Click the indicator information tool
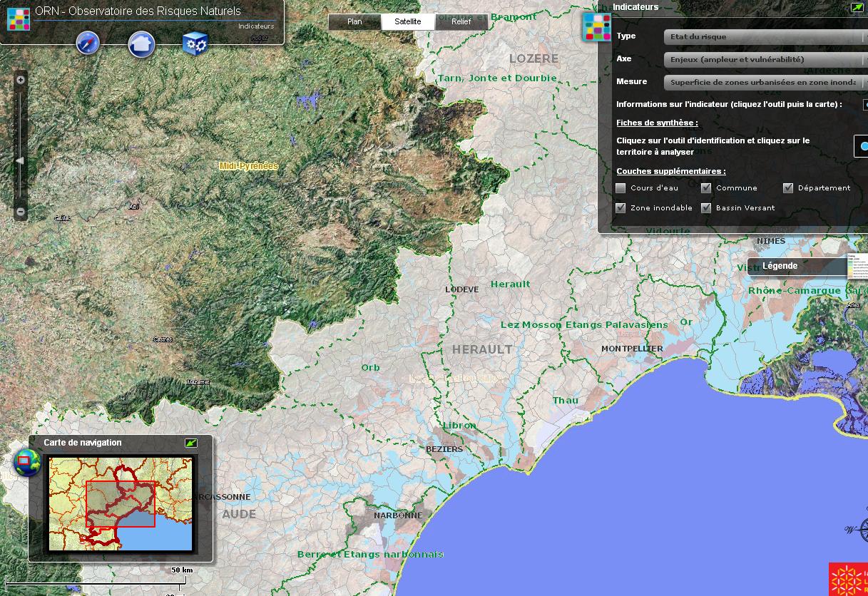Viewport: 868px width, 596px height. coord(865,105)
